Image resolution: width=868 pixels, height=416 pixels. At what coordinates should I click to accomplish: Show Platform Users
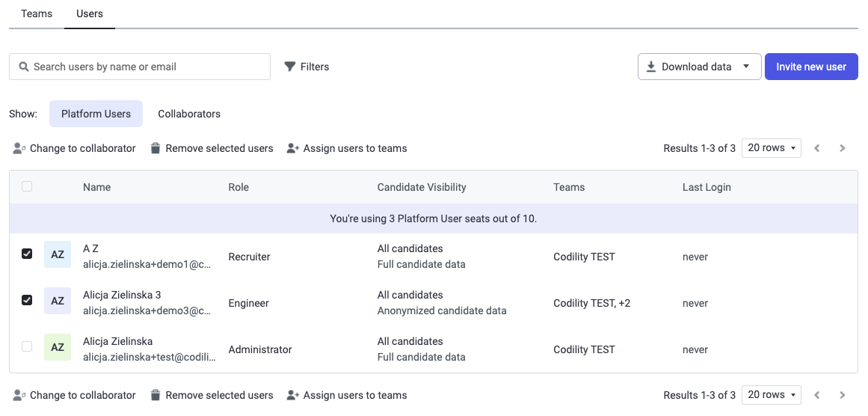click(96, 114)
